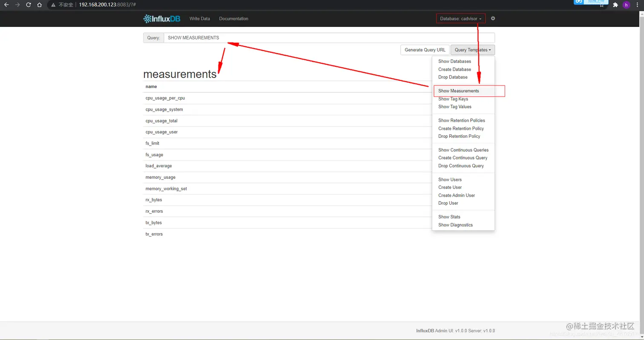Click the cpu_usage_per_cpu row
This screenshot has height=340, width=644.
point(287,98)
